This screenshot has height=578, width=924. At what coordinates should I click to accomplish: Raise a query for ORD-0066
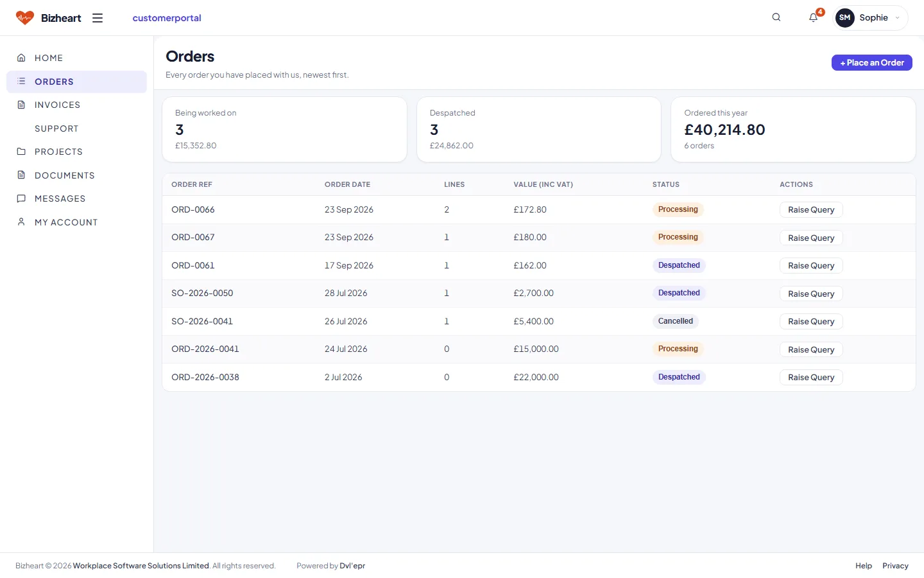click(811, 210)
